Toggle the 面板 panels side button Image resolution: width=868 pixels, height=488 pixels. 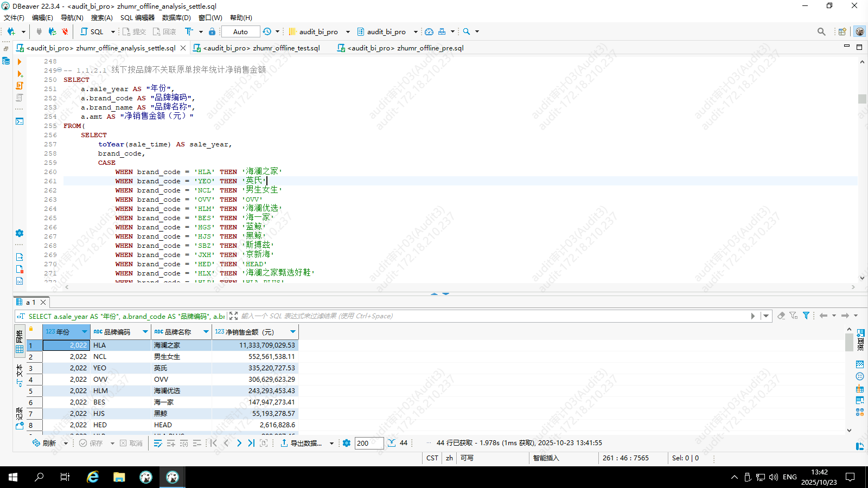860,340
